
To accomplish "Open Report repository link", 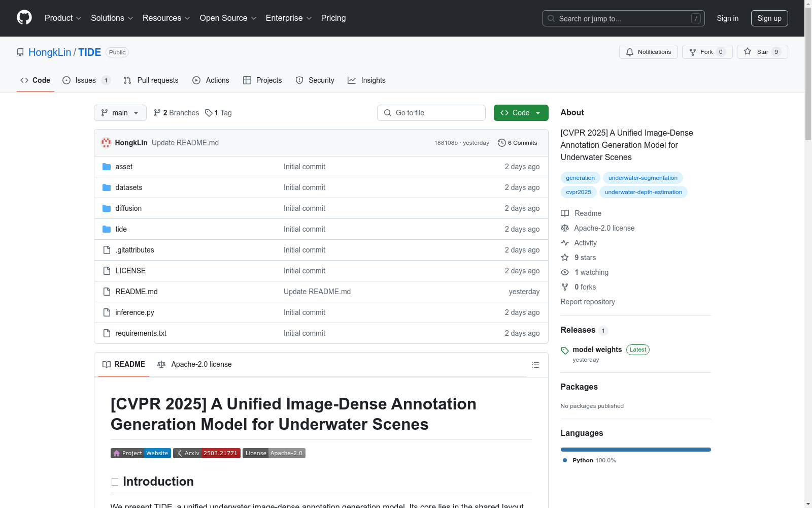I will click(588, 302).
